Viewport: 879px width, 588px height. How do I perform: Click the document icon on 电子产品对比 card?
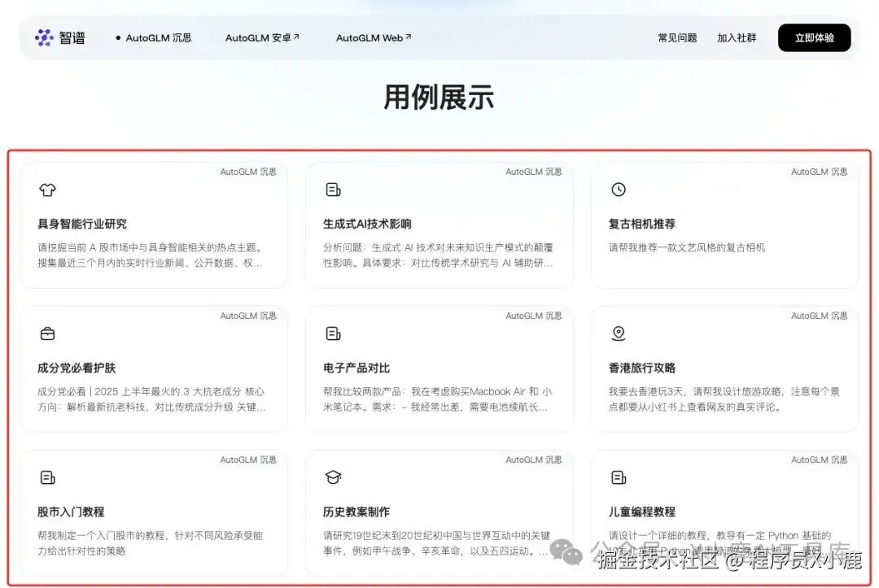coord(333,333)
